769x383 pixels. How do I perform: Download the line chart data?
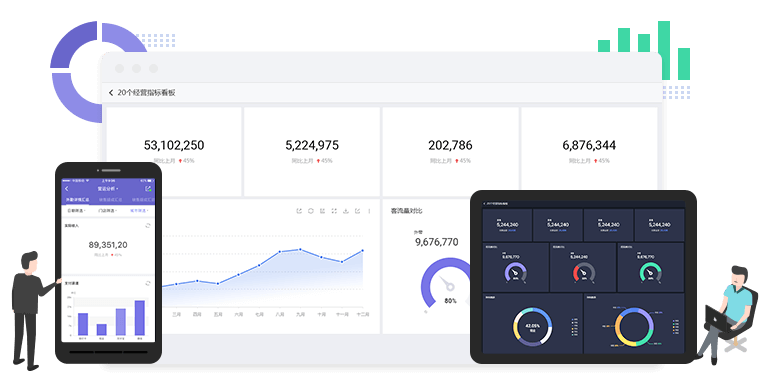tap(346, 211)
